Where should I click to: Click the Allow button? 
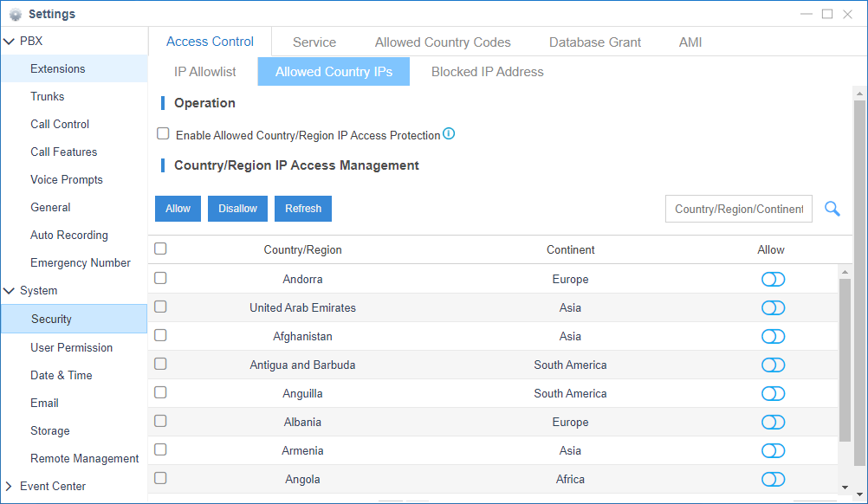tap(178, 209)
